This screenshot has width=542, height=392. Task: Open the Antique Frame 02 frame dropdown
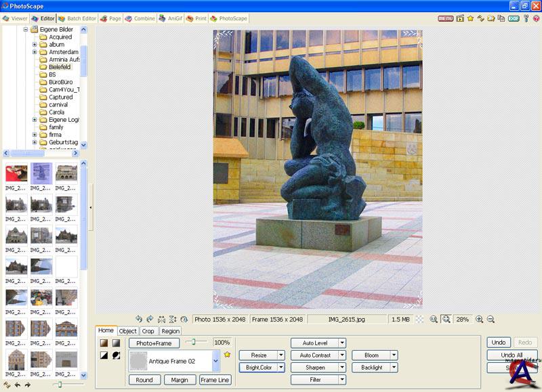coord(215,362)
